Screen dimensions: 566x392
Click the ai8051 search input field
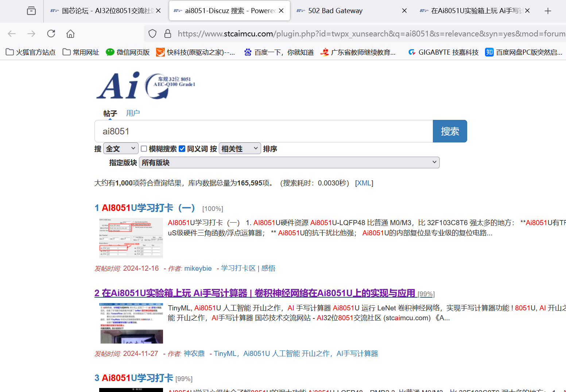point(264,131)
